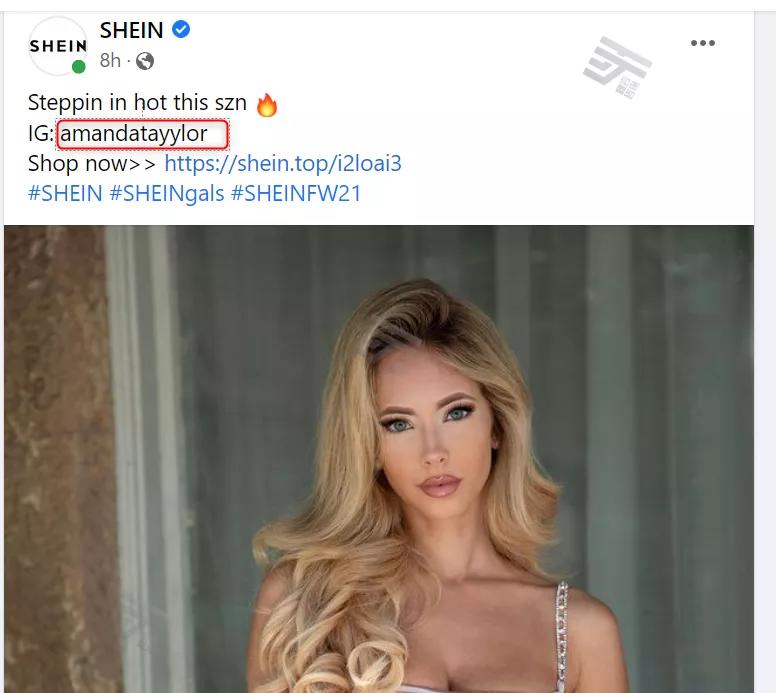This screenshot has width=776, height=693.
Task: Click the amandatayylor Instagram handle text
Action: pyautogui.click(x=134, y=134)
